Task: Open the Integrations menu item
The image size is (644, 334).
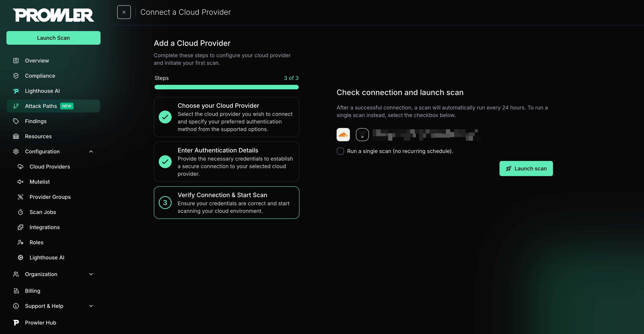Action: (x=45, y=227)
